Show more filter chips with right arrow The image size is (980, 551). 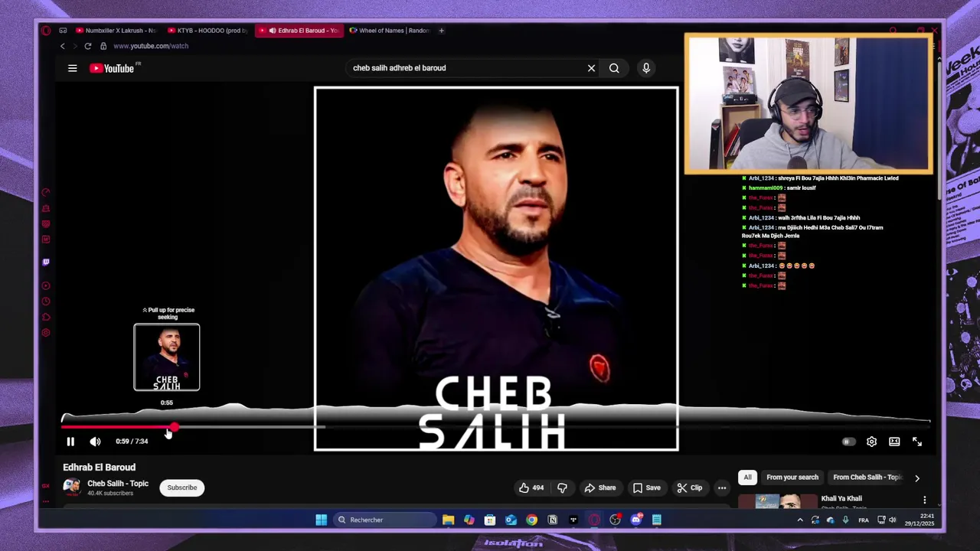coord(917,478)
